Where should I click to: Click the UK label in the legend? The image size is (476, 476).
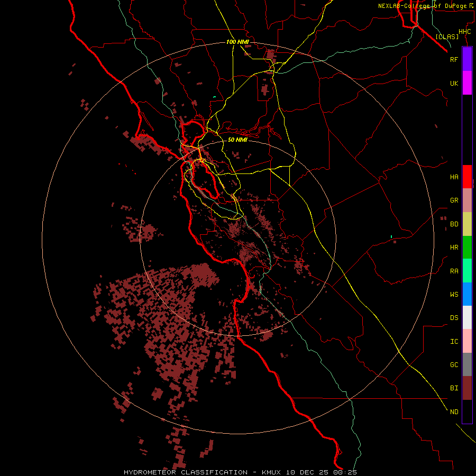click(454, 84)
